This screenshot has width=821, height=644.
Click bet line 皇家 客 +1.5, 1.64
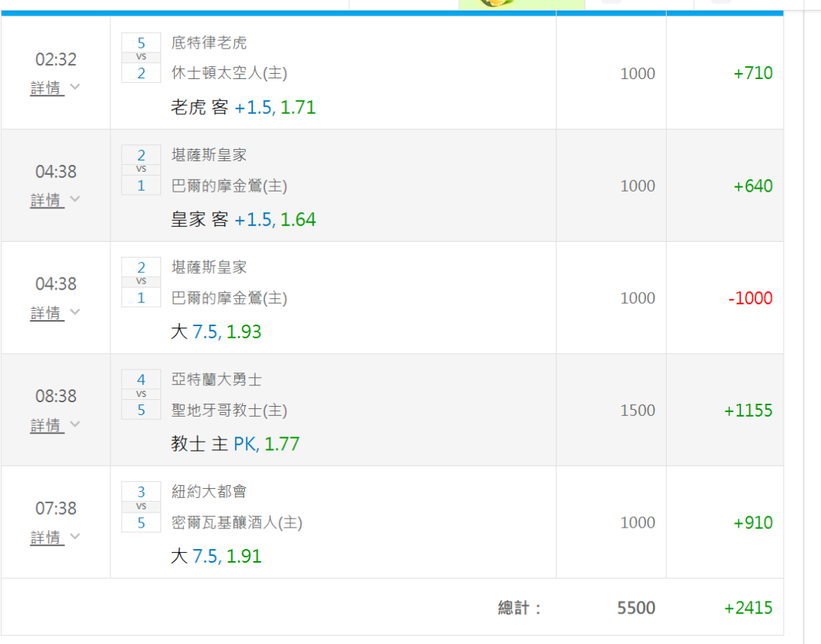243,220
